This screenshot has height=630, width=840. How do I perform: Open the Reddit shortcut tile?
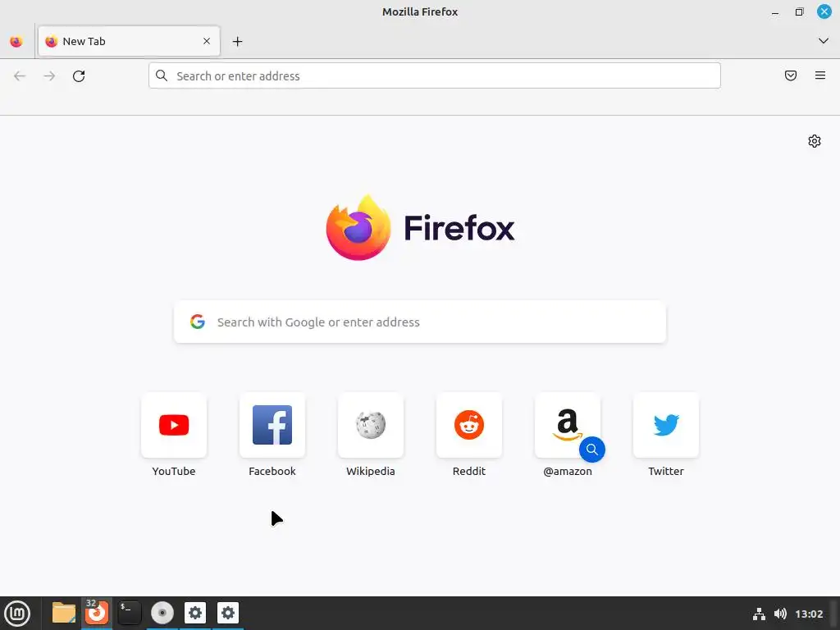pyautogui.click(x=469, y=425)
